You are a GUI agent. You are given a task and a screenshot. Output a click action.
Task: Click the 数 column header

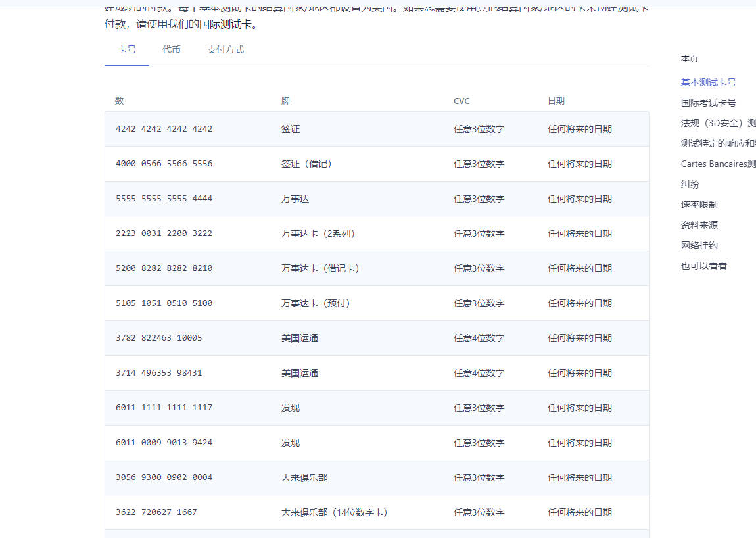coord(120,101)
